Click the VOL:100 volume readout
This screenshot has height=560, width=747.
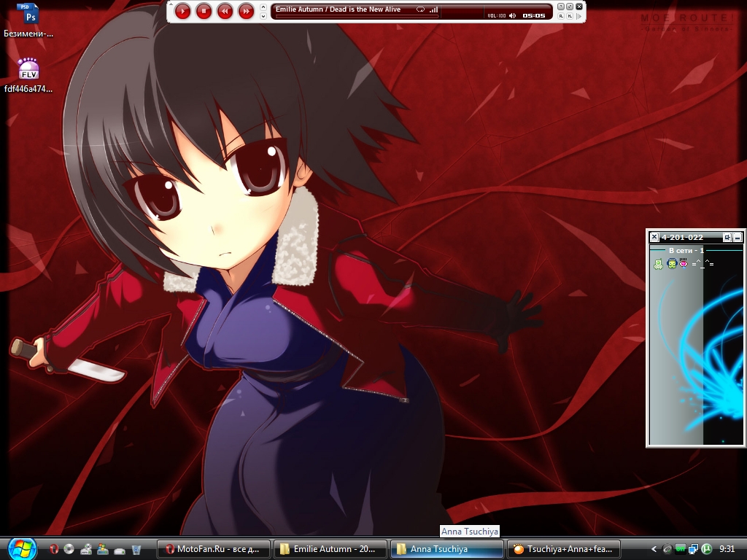[x=496, y=16]
